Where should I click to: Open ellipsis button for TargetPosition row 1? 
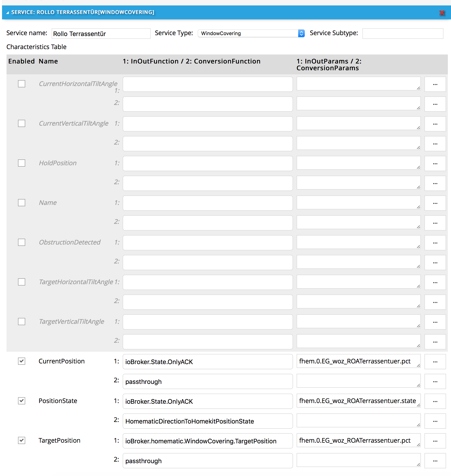(435, 441)
